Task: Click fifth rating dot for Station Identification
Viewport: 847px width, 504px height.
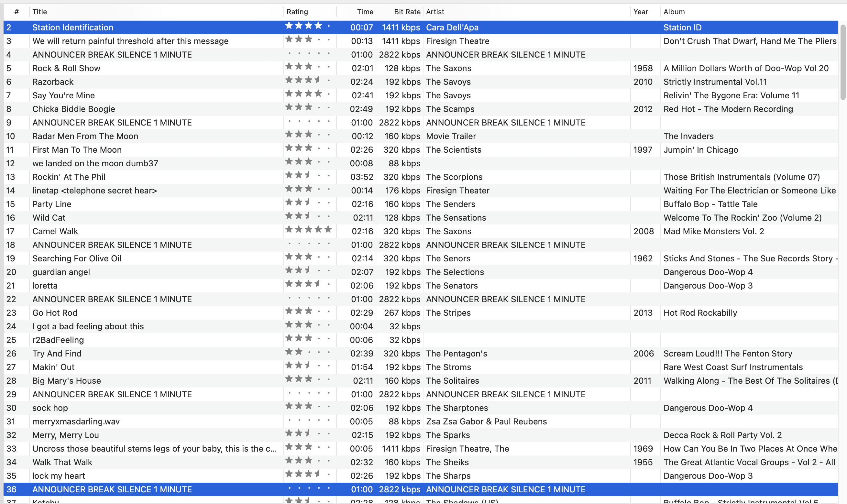Action: 328,26
